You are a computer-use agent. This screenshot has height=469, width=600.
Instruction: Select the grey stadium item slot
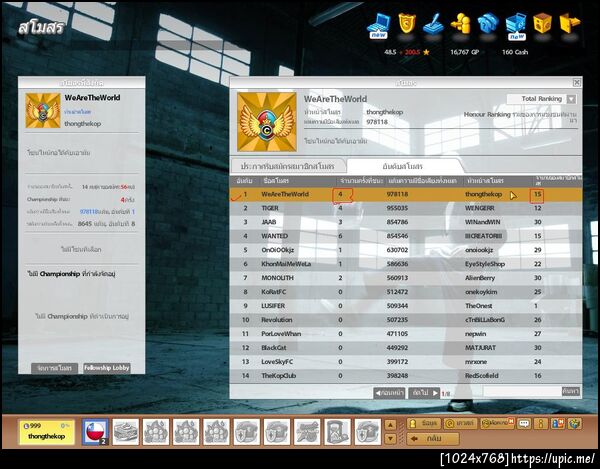click(126, 432)
